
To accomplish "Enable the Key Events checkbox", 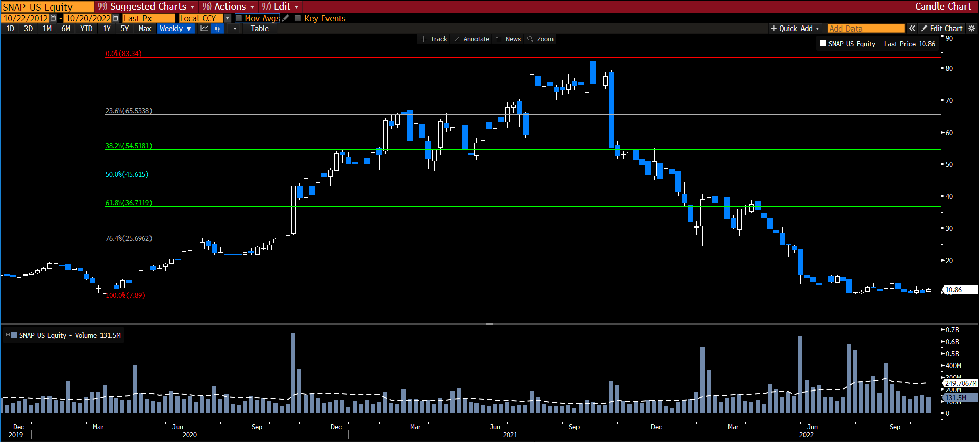I will [298, 18].
